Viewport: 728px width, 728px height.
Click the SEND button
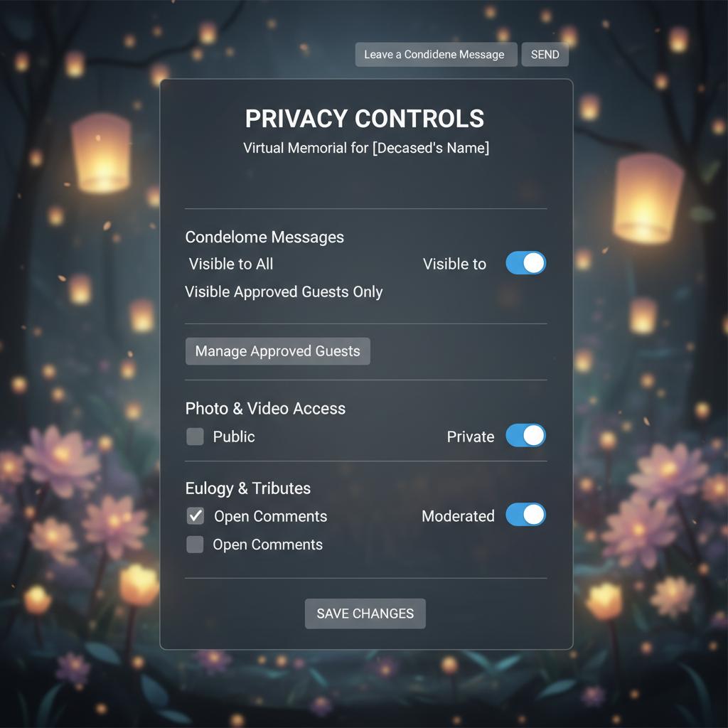coord(545,54)
